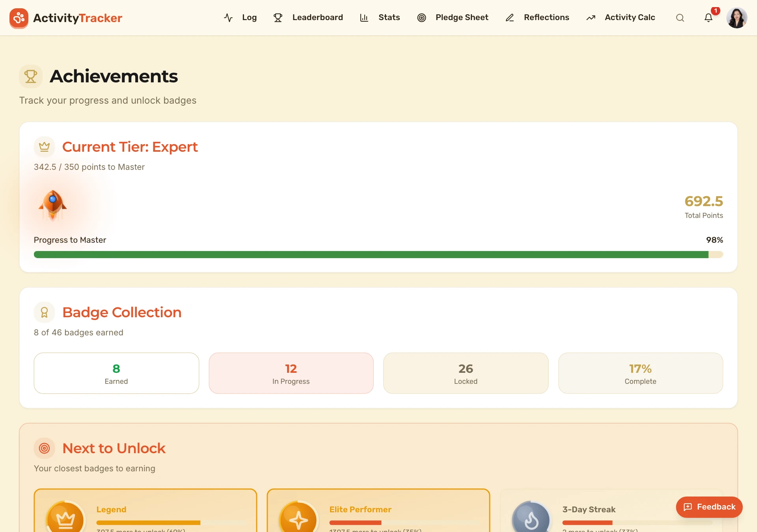757x532 pixels.
Task: Click the search magnifier icon
Action: tap(680, 18)
